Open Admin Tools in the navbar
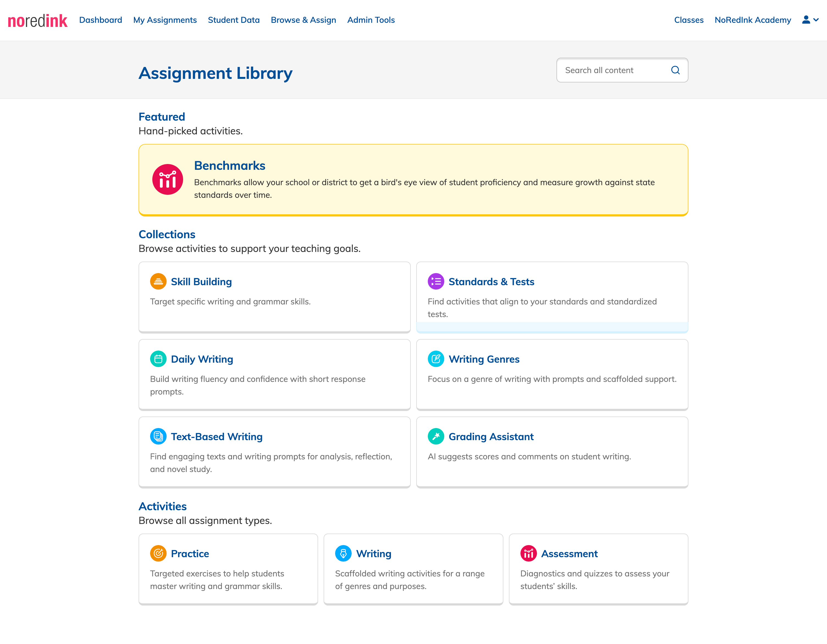 pyautogui.click(x=371, y=20)
